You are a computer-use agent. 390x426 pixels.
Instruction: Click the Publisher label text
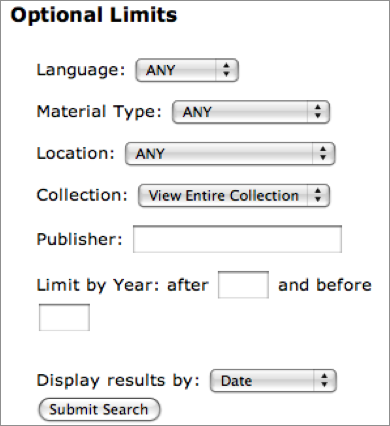[80, 239]
